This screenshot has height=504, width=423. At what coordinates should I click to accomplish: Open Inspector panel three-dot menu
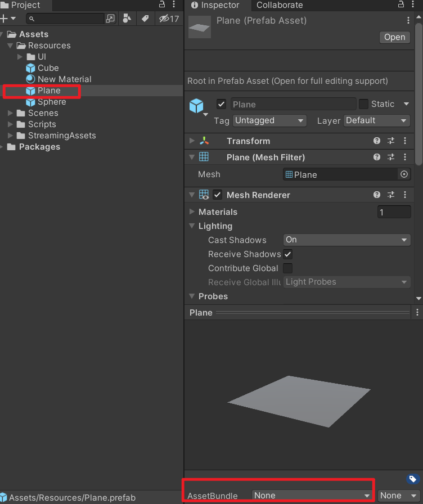tap(413, 4)
